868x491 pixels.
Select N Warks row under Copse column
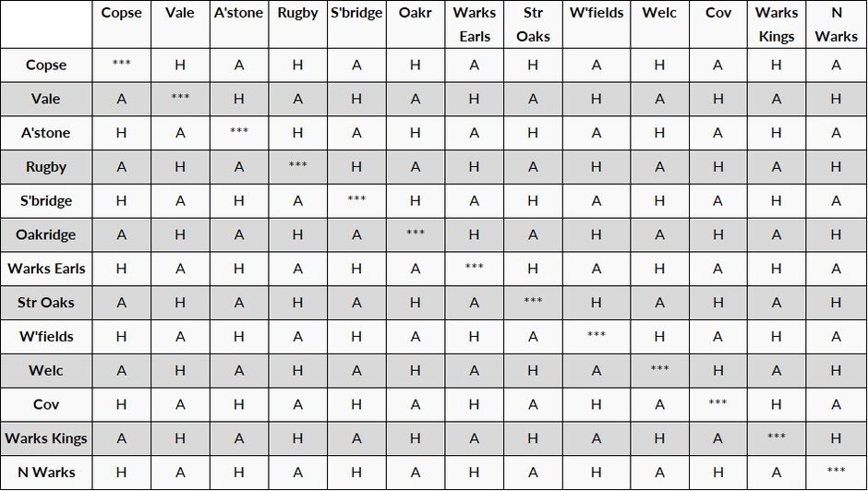(x=121, y=473)
